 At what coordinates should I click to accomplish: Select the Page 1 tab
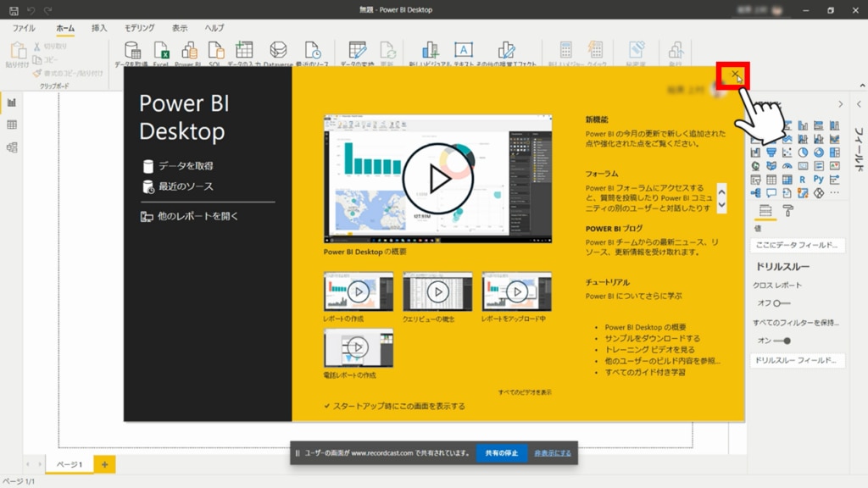click(x=70, y=464)
